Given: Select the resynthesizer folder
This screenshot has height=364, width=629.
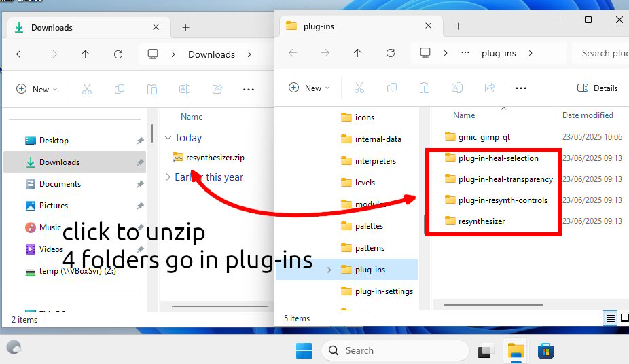Looking at the screenshot, I should point(475,221).
